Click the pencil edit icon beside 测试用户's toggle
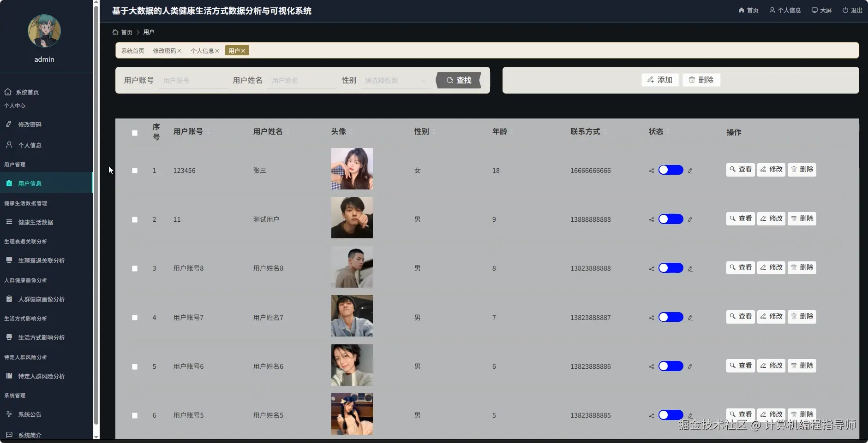The width and height of the screenshot is (868, 443). (690, 220)
